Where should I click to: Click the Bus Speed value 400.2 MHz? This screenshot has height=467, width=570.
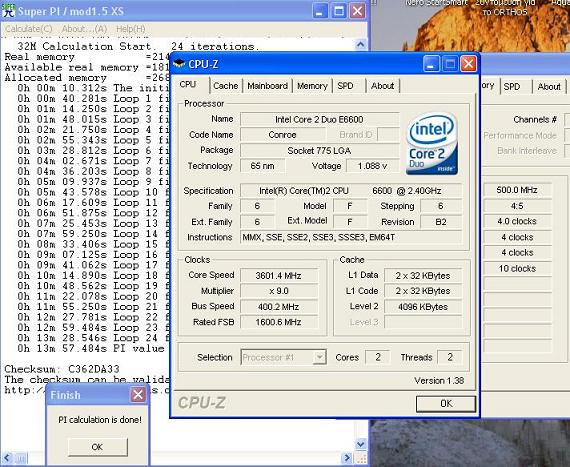tap(278, 306)
